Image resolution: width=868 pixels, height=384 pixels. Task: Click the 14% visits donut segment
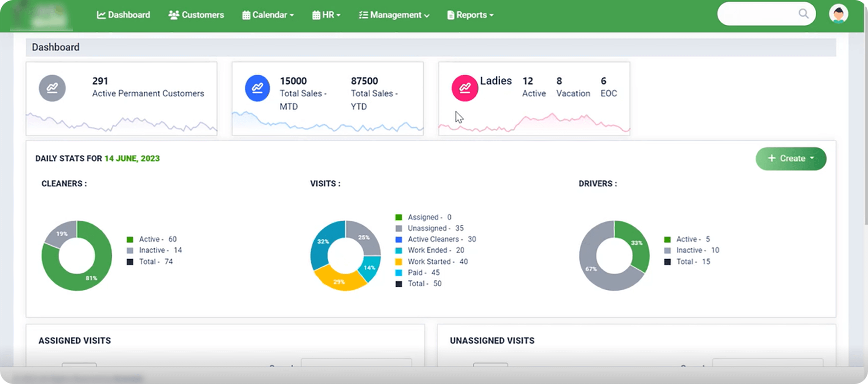[370, 268]
